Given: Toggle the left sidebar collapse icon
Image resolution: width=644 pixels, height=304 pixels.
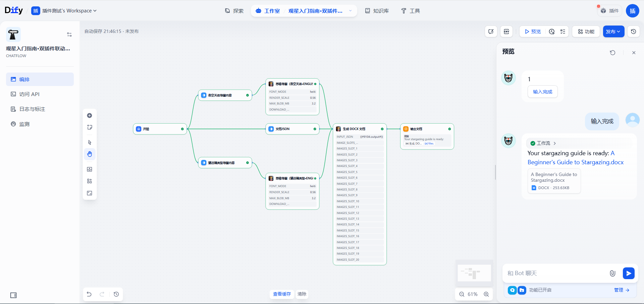Looking at the screenshot, I should 13,295.
